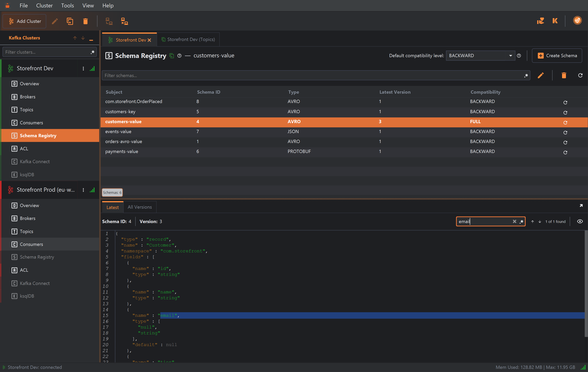Click the orange checkmark status icon
The image size is (588, 372).
pos(577,20)
